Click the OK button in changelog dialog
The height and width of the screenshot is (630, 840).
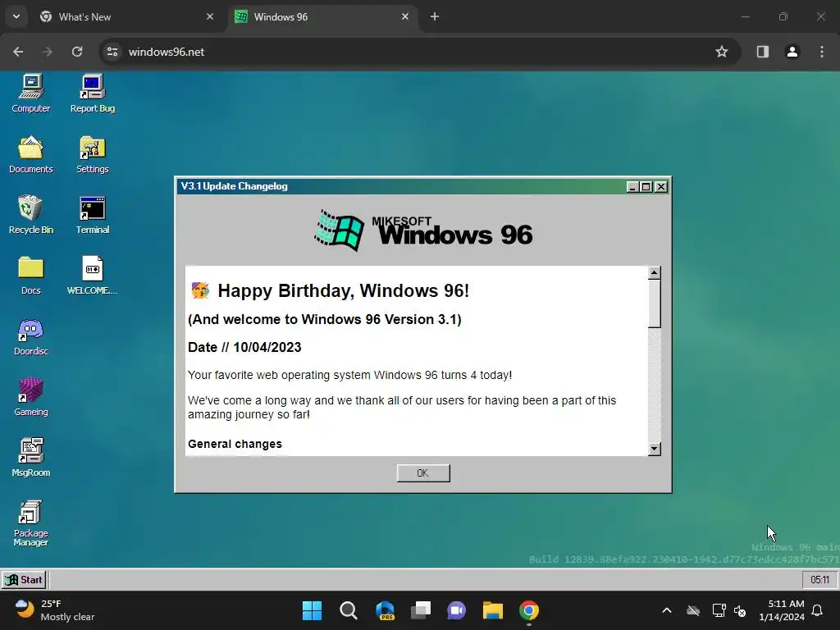423,473
